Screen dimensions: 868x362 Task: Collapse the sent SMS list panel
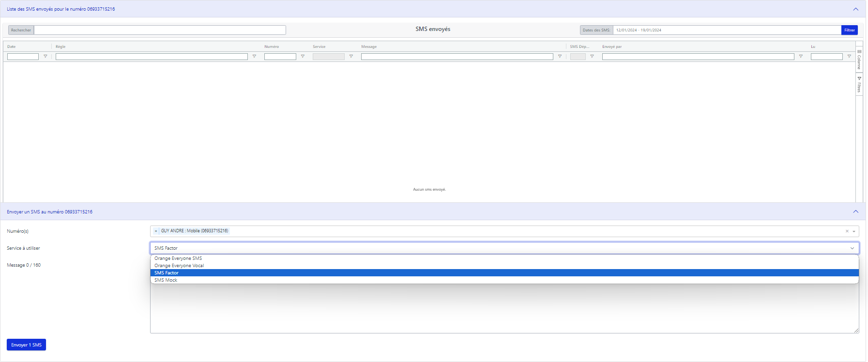tap(855, 9)
